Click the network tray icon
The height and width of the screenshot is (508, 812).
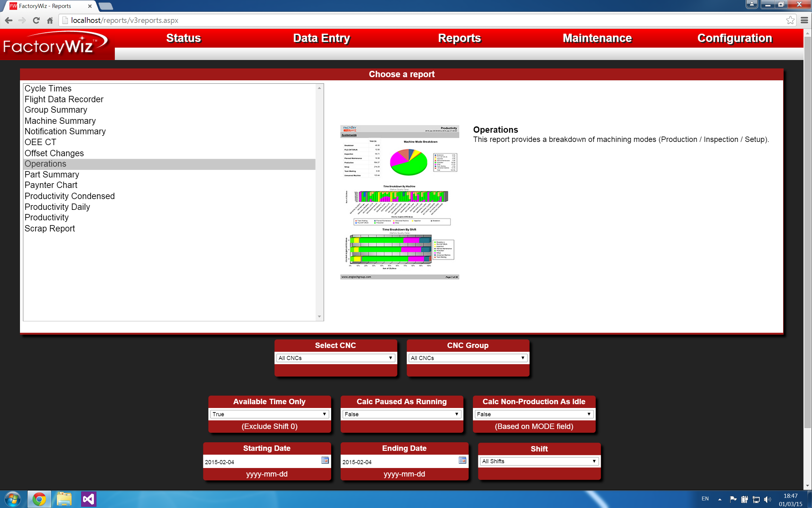(x=756, y=499)
